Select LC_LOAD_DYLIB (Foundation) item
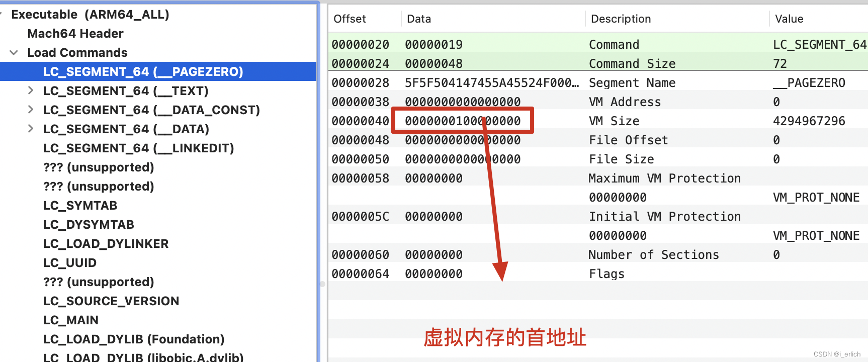Viewport: 868px width, 362px height. 134,339
